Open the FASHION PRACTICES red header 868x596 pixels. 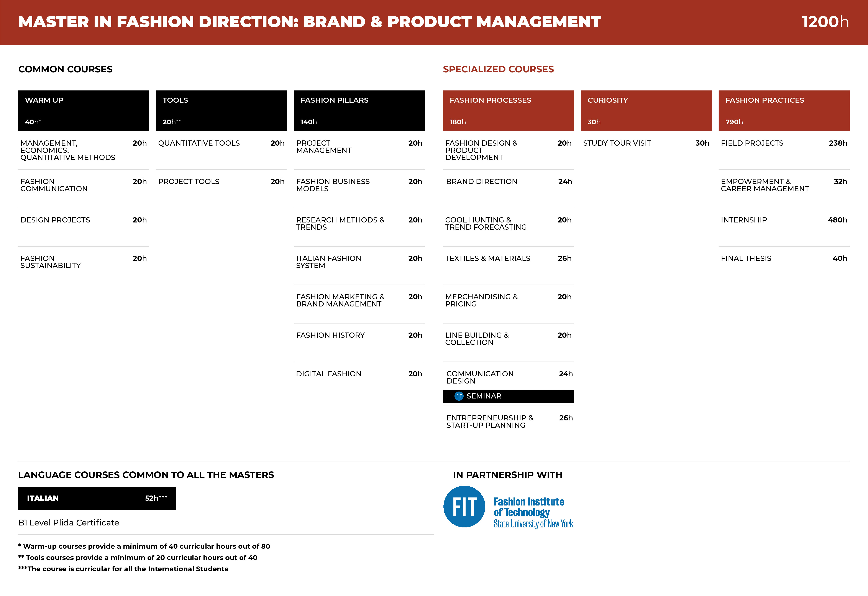coord(784,111)
